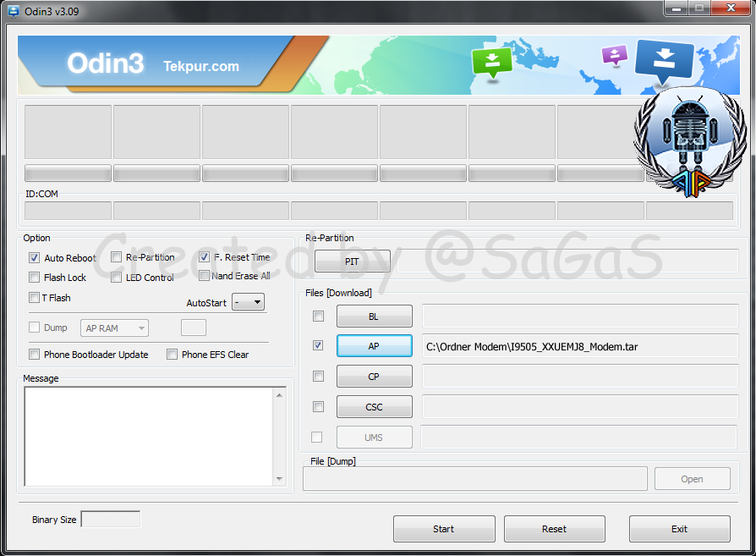Close the Odin3 window
Image resolution: width=756 pixels, height=556 pixels.
pos(731,8)
